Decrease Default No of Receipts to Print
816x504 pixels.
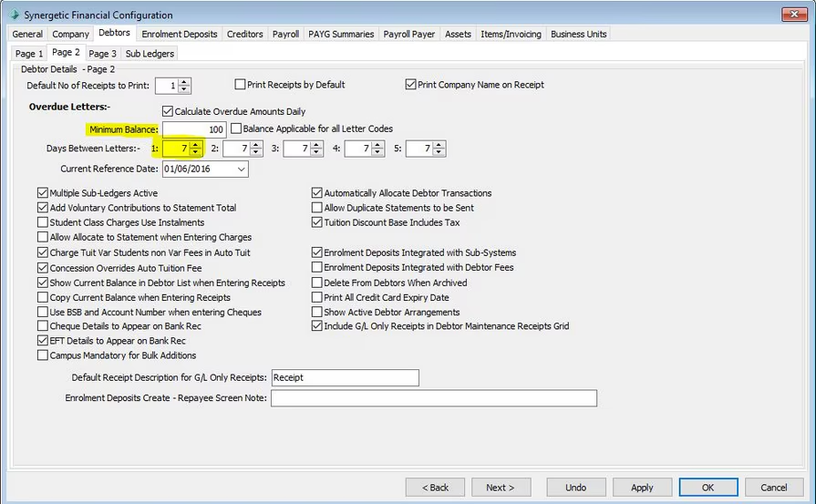183,89
